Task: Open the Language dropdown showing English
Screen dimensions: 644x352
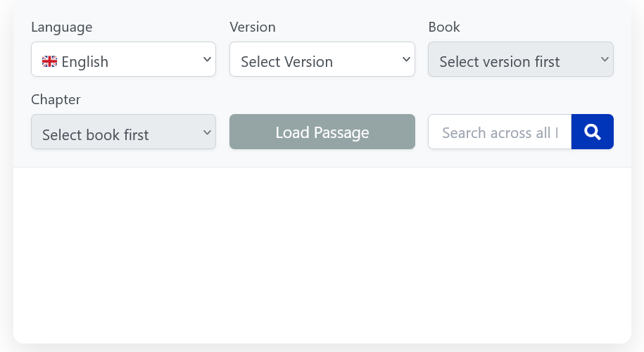Action: point(123,59)
